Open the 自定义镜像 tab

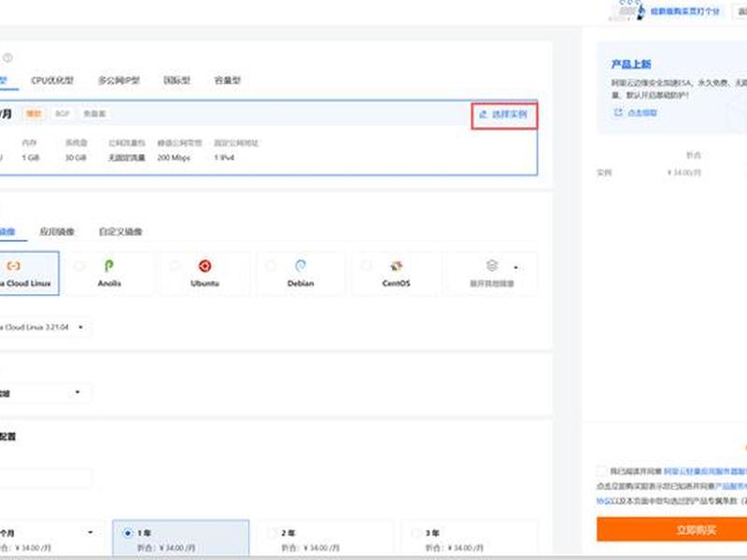pyautogui.click(x=120, y=231)
